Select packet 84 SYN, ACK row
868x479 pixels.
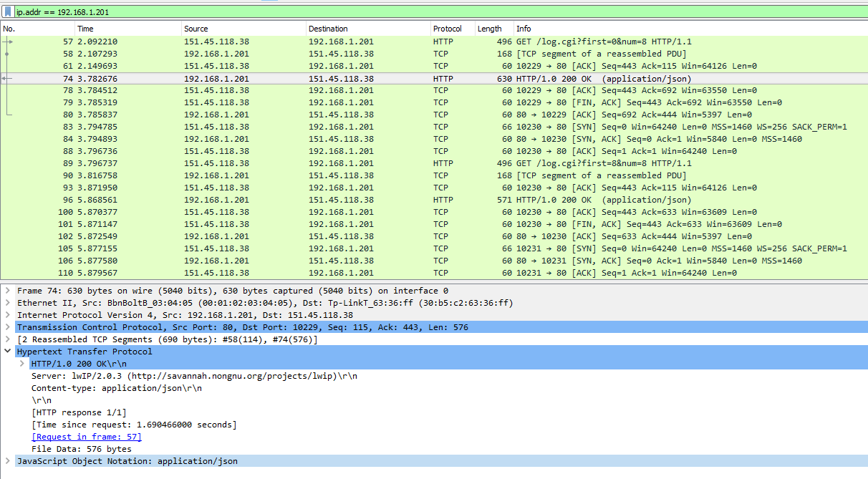434,139
